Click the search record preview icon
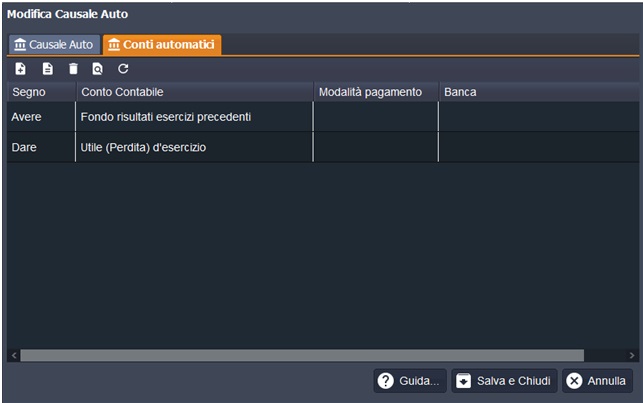The width and height of the screenshot is (643, 403). [98, 69]
